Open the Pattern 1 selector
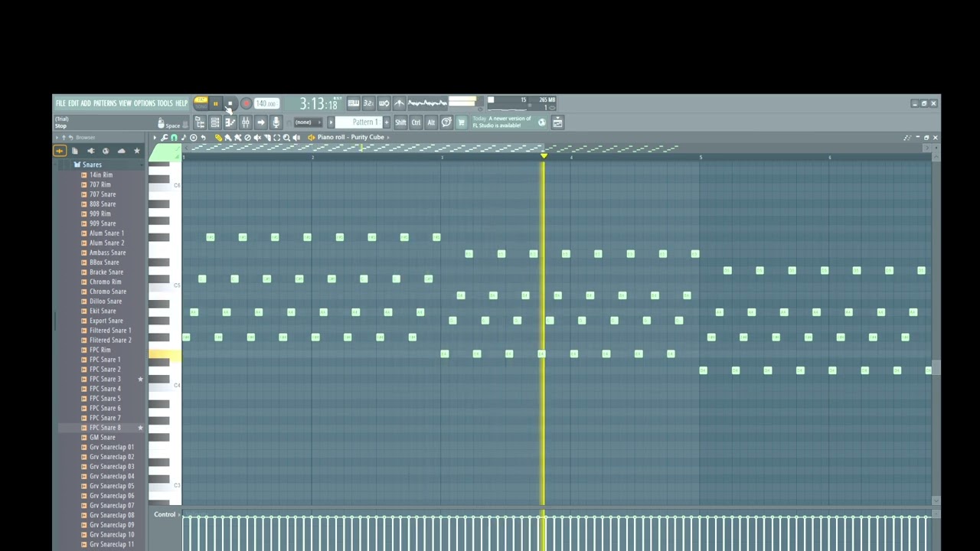 tap(358, 122)
